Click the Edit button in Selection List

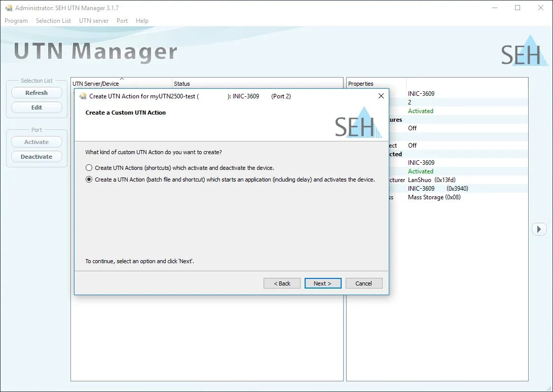coord(36,108)
